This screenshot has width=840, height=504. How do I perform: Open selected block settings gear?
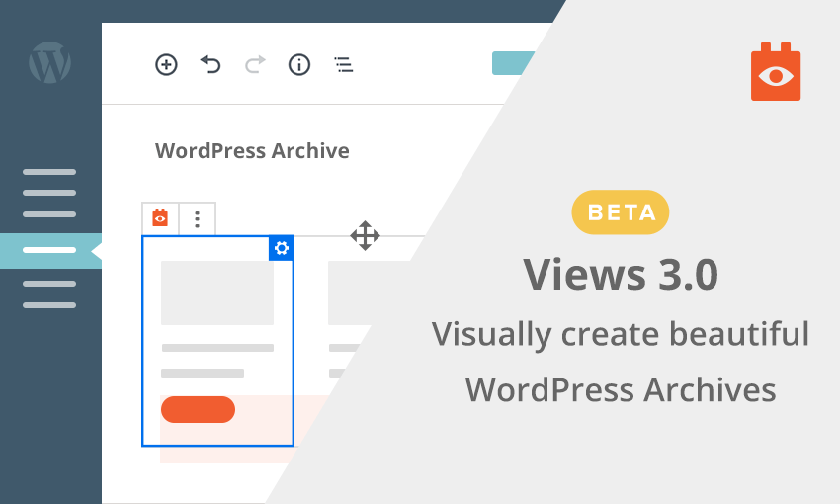coord(282,248)
